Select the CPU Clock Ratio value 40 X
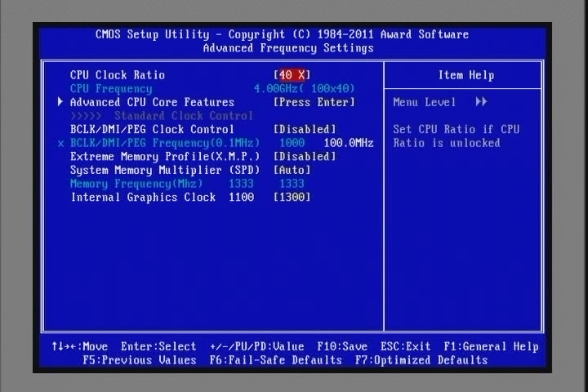This screenshot has width=588, height=392. point(292,75)
